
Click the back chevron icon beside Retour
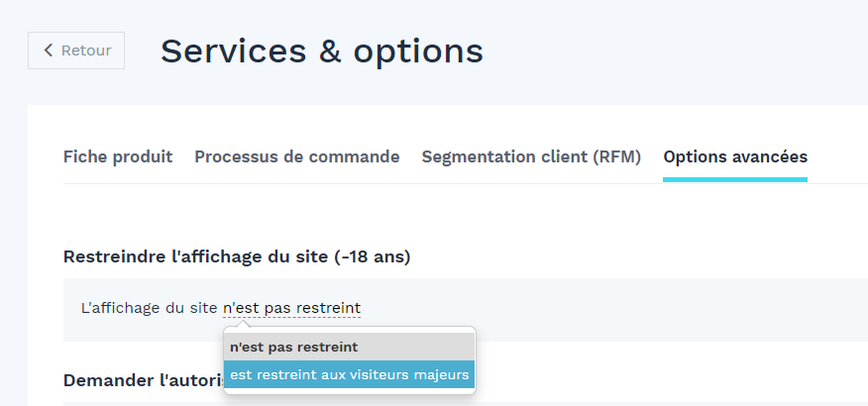(49, 51)
